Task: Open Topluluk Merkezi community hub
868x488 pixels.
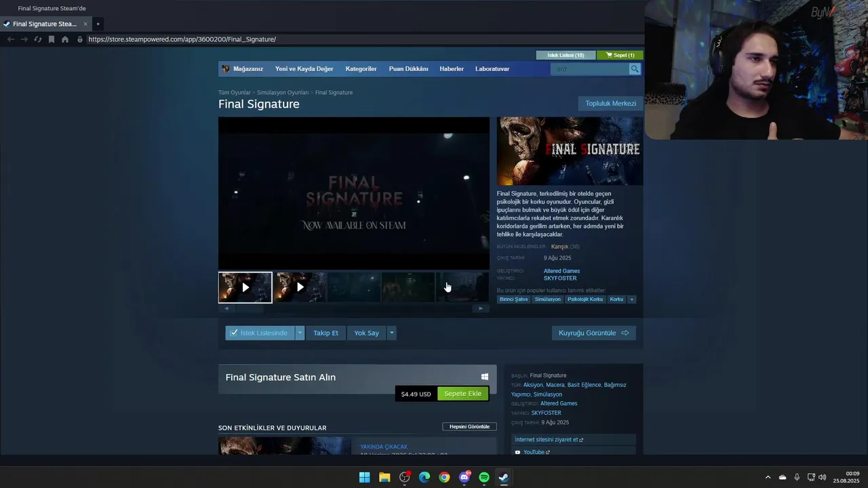Action: 610,104
